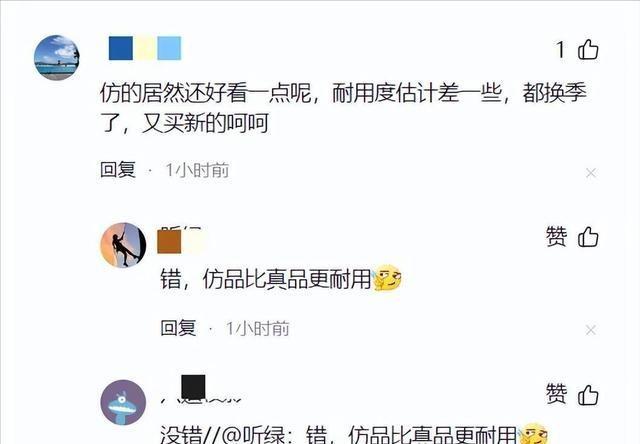Tap thumbs-up icon on the 没错 reply
This screenshot has height=444, width=640.
[x=588, y=394]
